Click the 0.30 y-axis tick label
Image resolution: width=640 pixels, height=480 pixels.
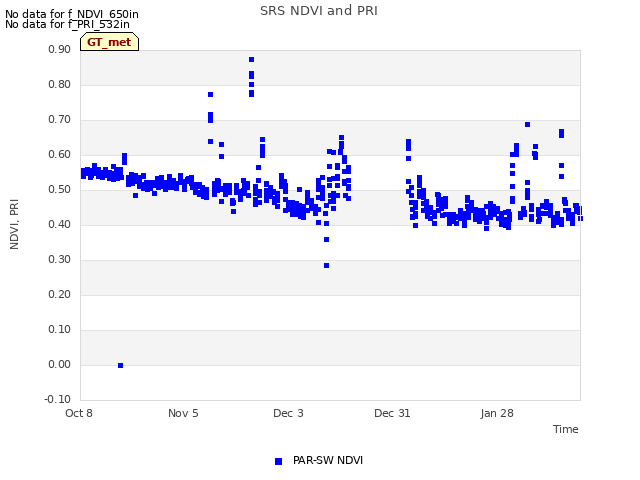[60, 260]
